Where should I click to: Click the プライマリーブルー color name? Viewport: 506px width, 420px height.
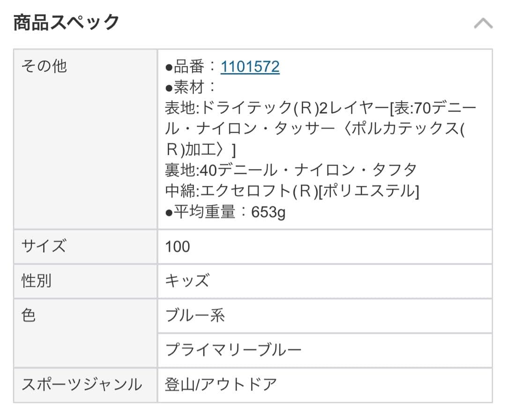click(233, 350)
